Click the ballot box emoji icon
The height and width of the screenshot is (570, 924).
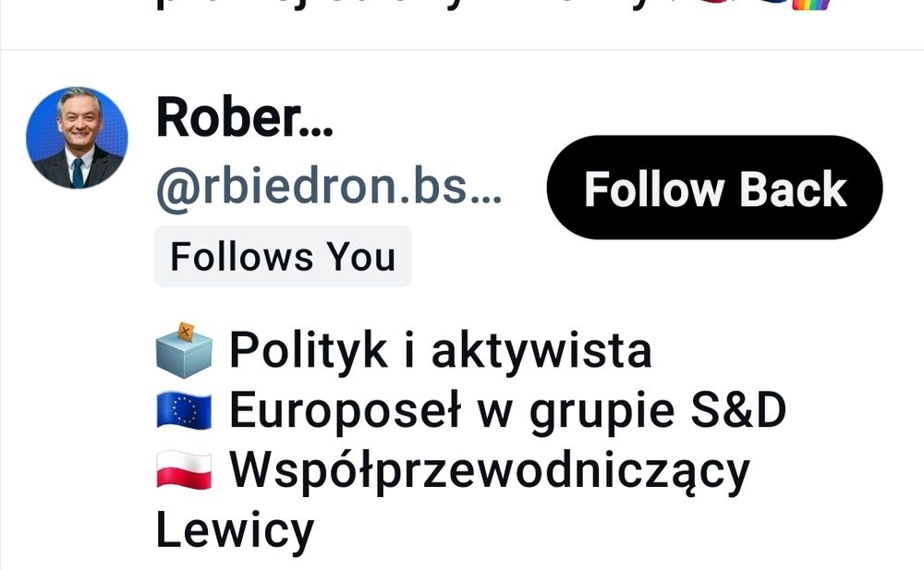click(x=185, y=350)
